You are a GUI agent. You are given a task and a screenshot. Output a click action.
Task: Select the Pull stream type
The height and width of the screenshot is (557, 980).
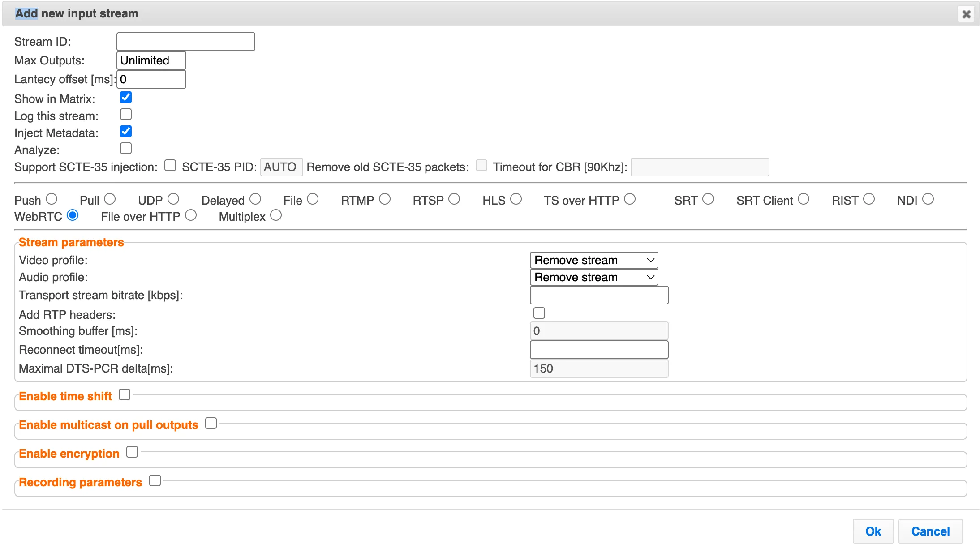tap(110, 199)
